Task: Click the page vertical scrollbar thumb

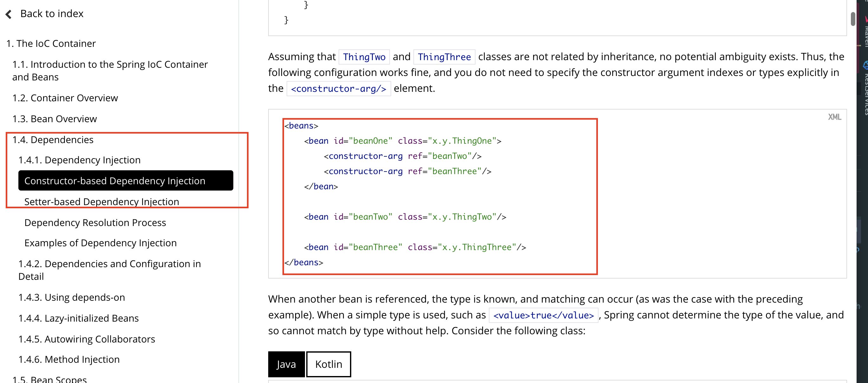Action: point(852,19)
